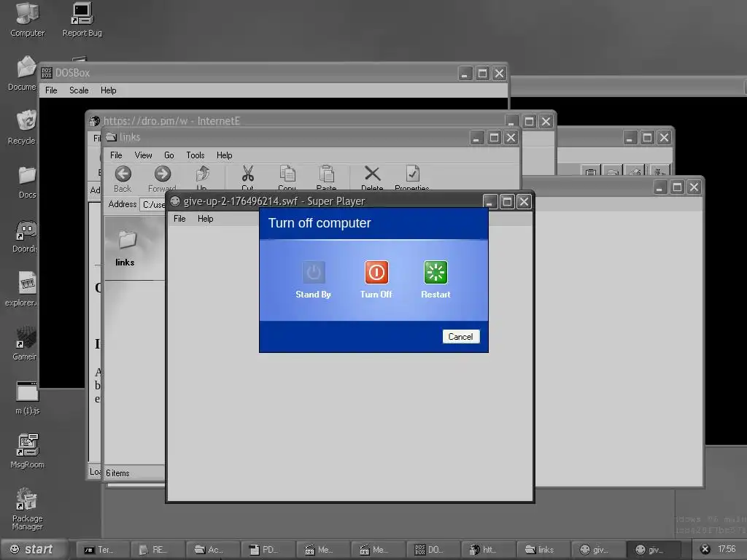Open View menu in links window

tap(143, 155)
